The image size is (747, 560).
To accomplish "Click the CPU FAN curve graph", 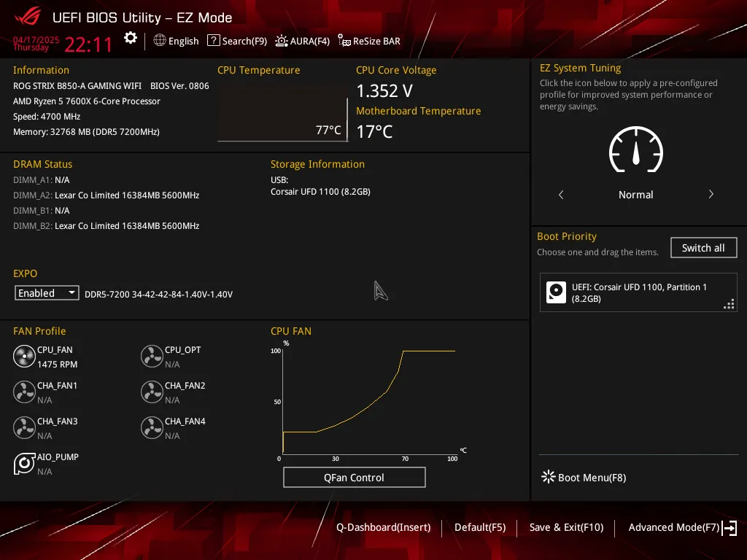I will coord(368,401).
